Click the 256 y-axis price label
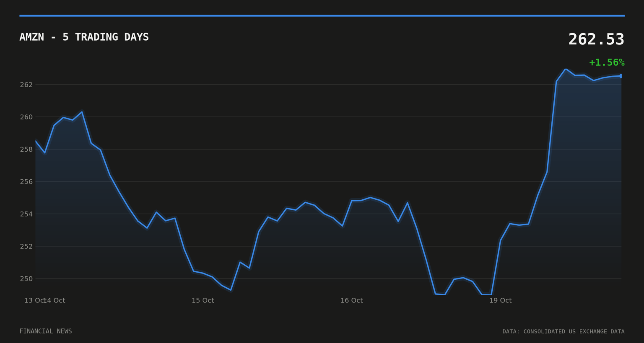The width and height of the screenshot is (644, 343). [26, 181]
